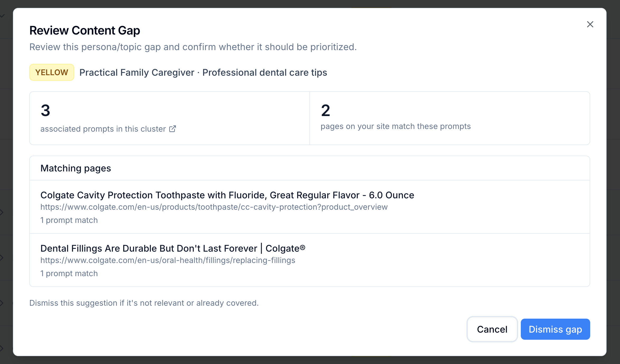The height and width of the screenshot is (364, 620).
Task: Click the Review Content Gap heading
Action: (85, 31)
